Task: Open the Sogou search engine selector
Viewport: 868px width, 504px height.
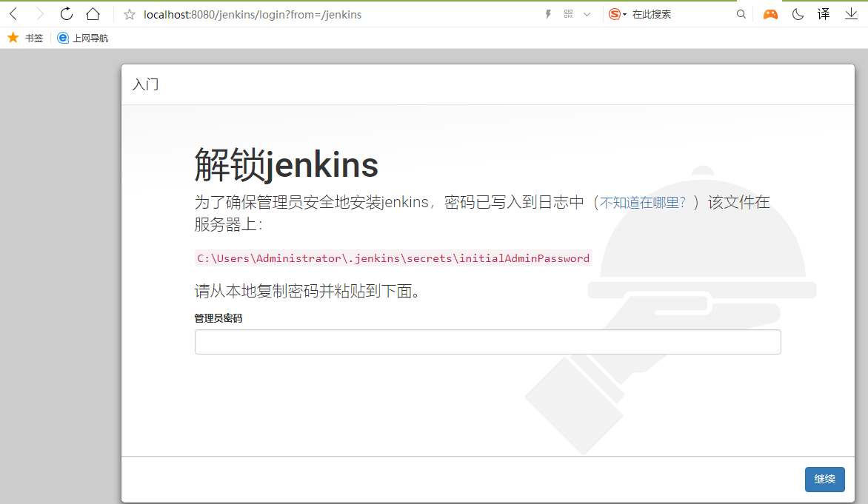Action: tap(617, 14)
